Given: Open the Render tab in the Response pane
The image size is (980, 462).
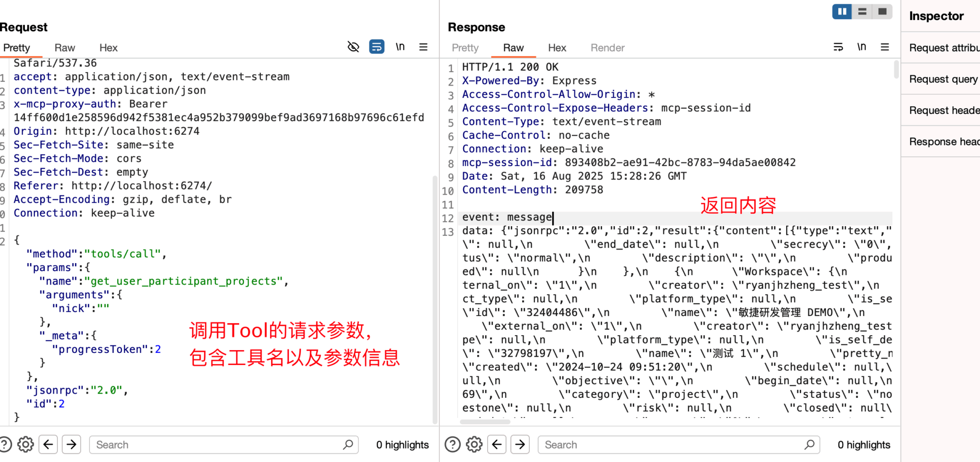Looking at the screenshot, I should (x=607, y=47).
